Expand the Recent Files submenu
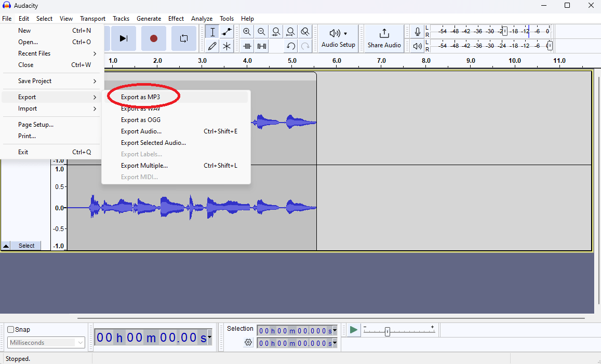Viewport: 601px width, 364px height. tap(51, 53)
